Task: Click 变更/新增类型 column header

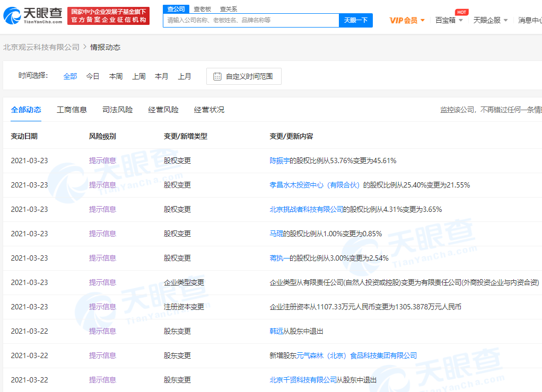Action: click(186, 137)
